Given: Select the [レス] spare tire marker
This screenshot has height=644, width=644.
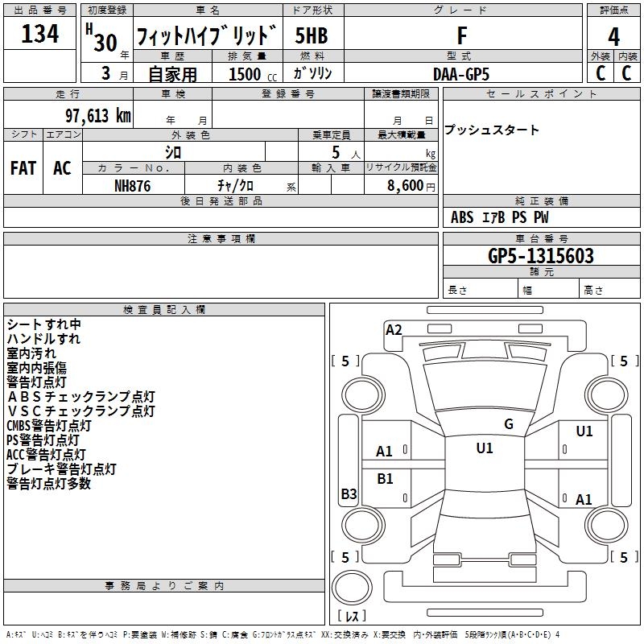Looking at the screenshot, I should point(351,617).
